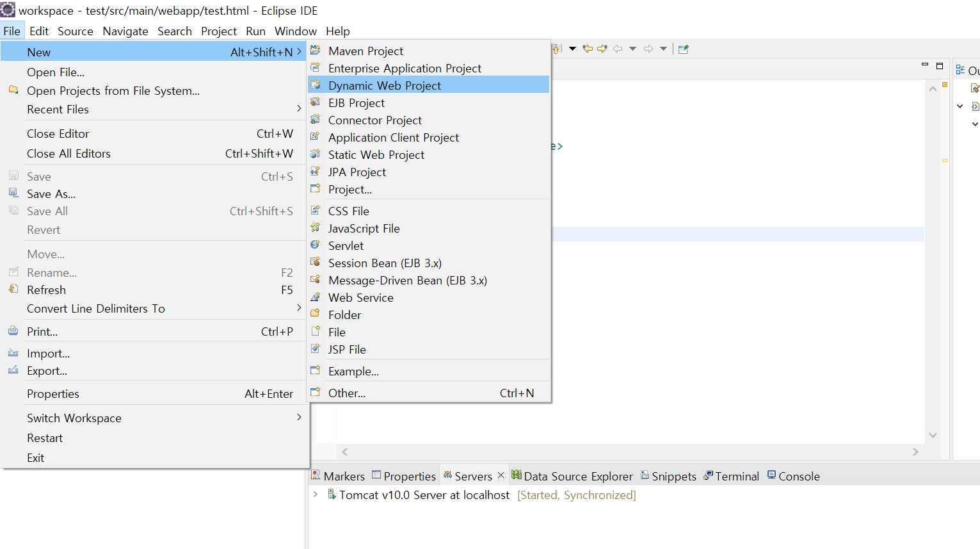Click the Web Service icon

tap(316, 297)
